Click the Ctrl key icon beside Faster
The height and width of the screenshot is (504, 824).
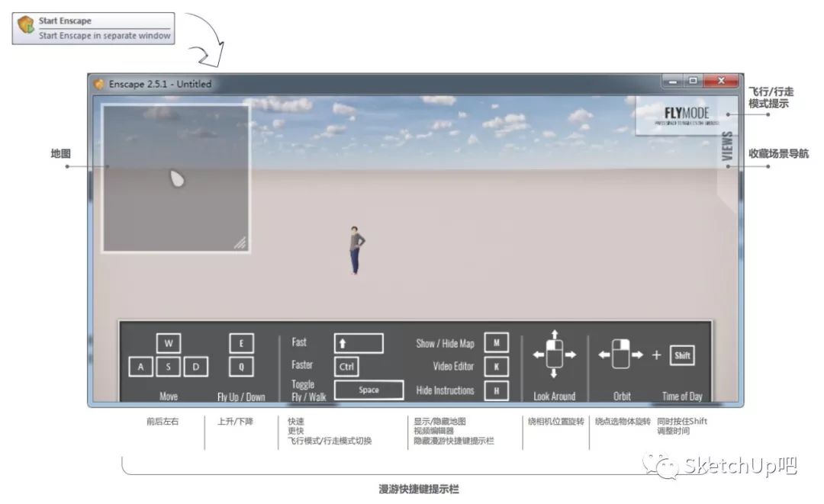(x=346, y=367)
